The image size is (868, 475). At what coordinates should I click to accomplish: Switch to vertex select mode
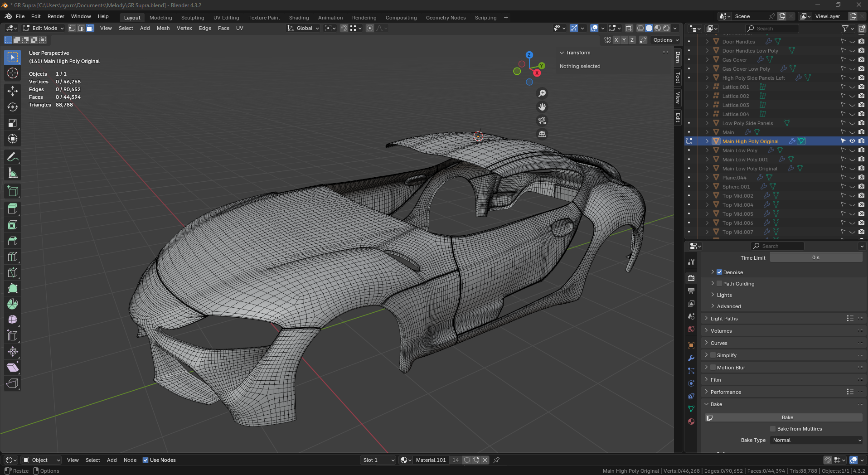coord(73,28)
